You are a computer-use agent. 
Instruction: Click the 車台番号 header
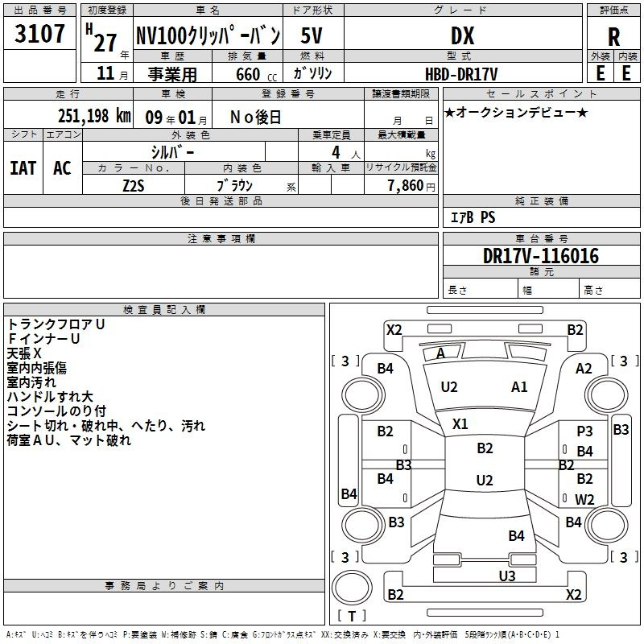(541, 238)
